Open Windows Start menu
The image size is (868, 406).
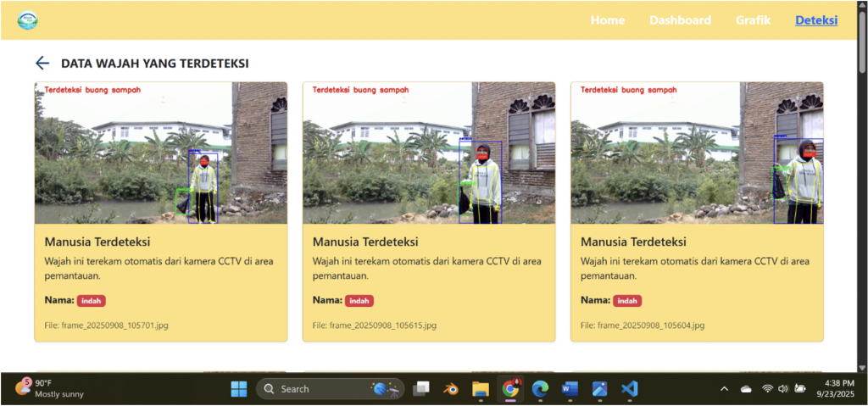pyautogui.click(x=239, y=388)
